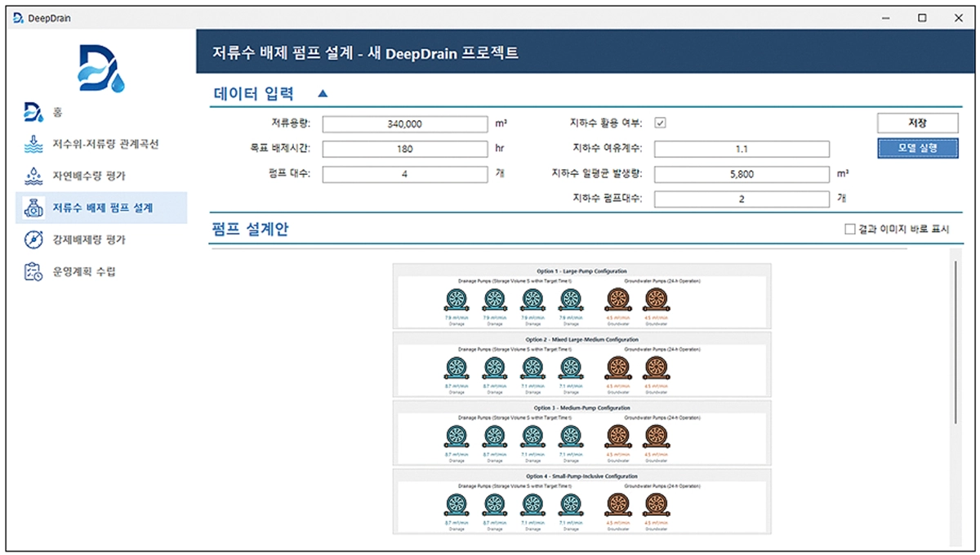980x555 pixels.
Task: Select the third drainage pump in Option 2
Action: click(532, 368)
